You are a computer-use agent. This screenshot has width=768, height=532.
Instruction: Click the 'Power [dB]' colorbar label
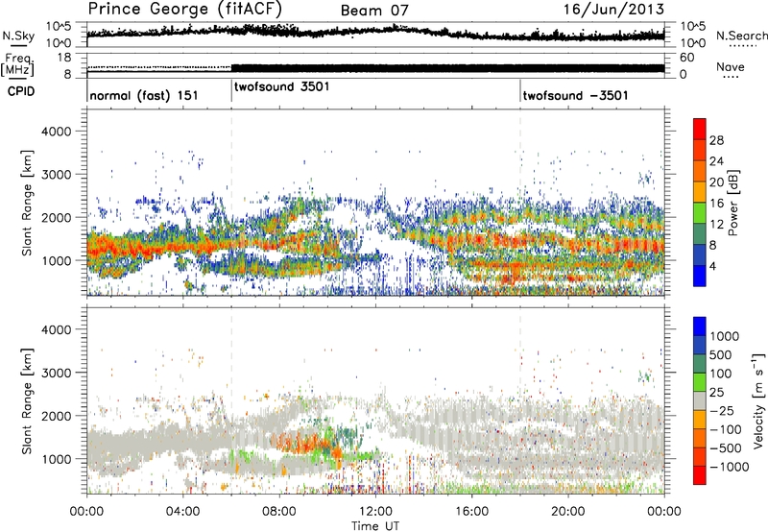(x=733, y=203)
